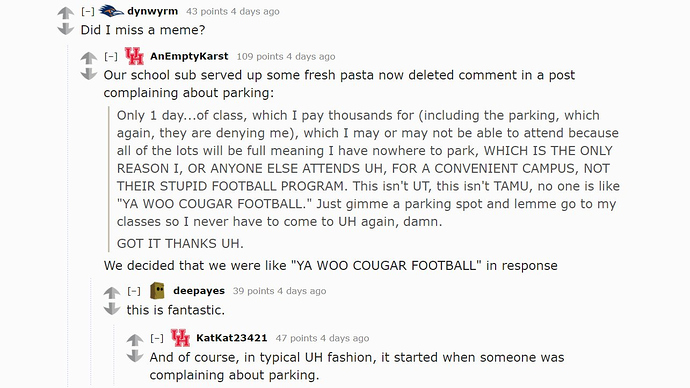Upvote dynwyrm's "Did I miss a meme?" comment
The width and height of the screenshot is (690, 388).
click(66, 13)
